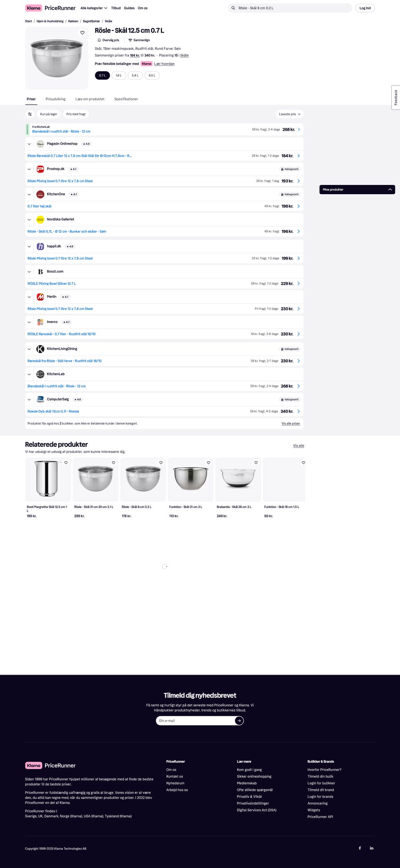Click the heart icon on main product image
Screen dimensions: 400x868
coord(82,33)
